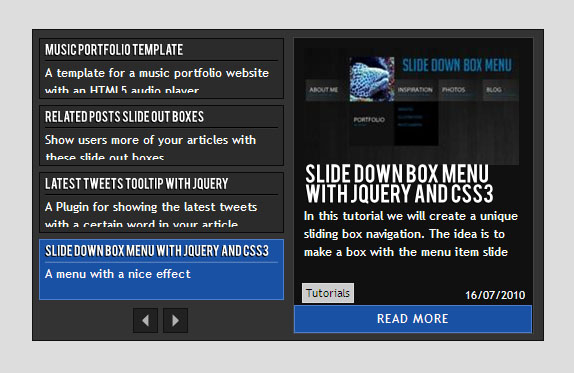The width and height of the screenshot is (574, 373).
Task: Select the highlighted Slide Down Box Menu item
Action: 161,269
